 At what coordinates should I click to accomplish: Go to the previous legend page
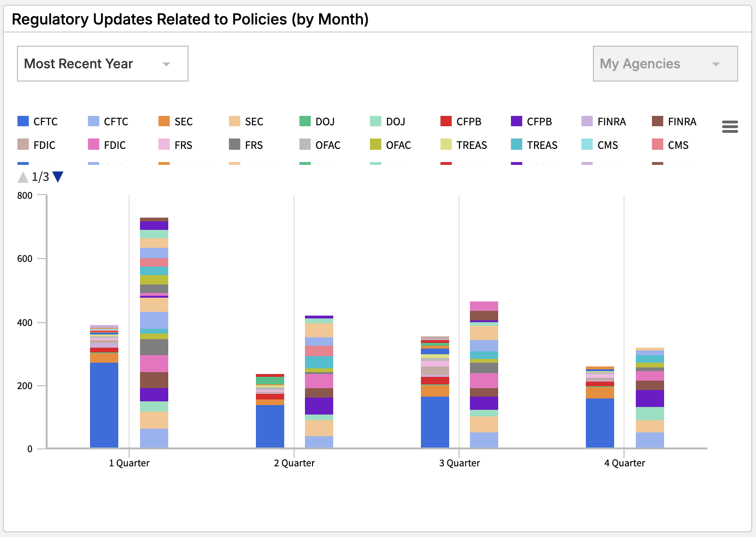pyautogui.click(x=23, y=177)
